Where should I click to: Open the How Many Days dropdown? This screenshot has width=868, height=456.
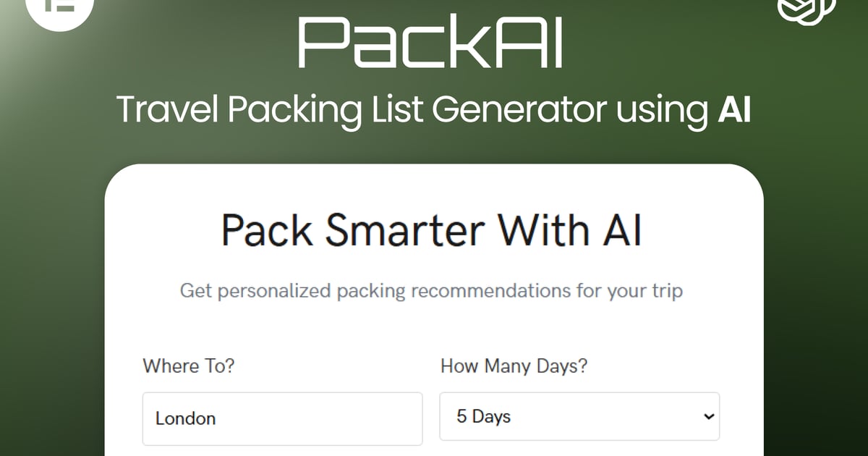tap(579, 417)
